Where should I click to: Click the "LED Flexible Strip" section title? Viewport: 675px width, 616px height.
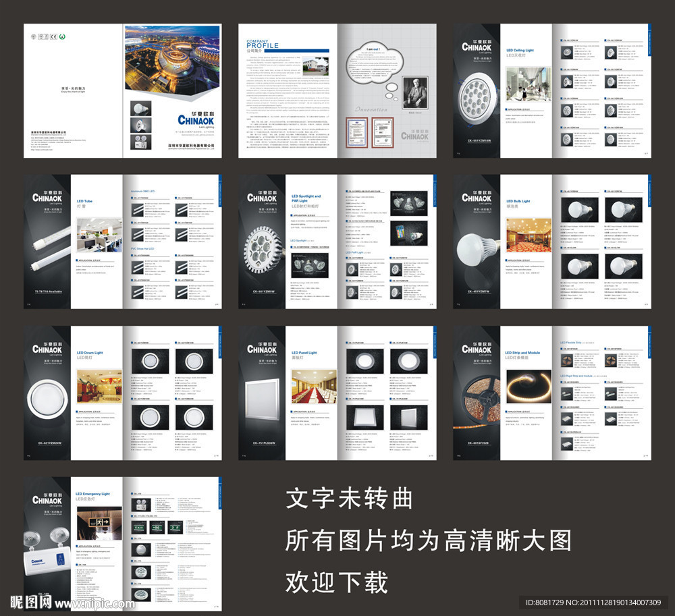point(570,343)
